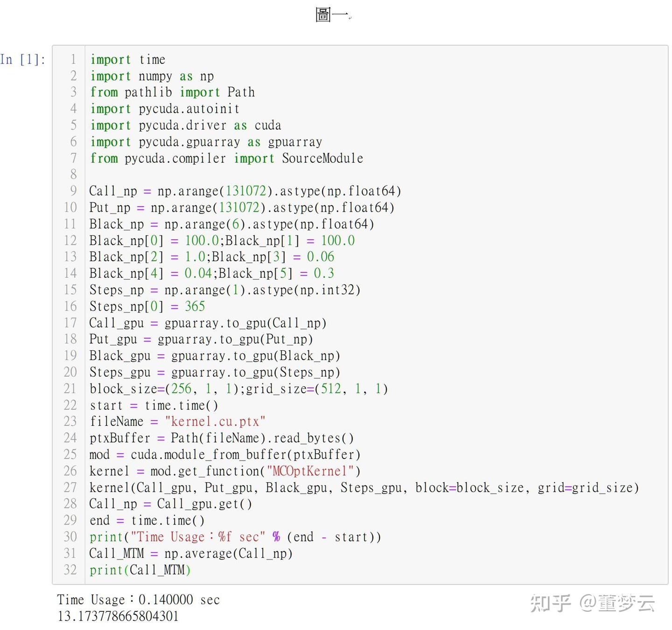The height and width of the screenshot is (630, 672).
Task: Click line number 1 in the gutter
Action: point(73,60)
